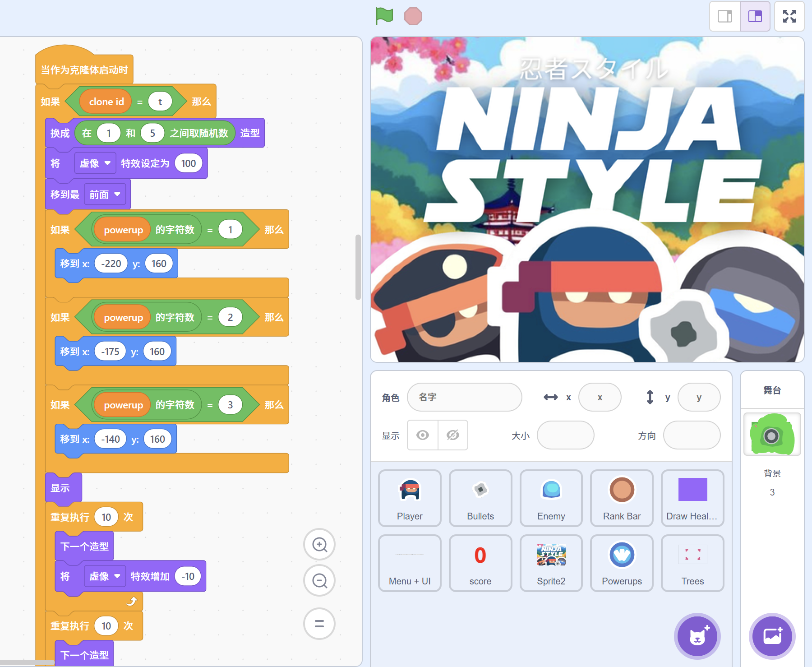Screen dimensions: 812x667
Task: Click the clone id comparison value t
Action: (160, 102)
